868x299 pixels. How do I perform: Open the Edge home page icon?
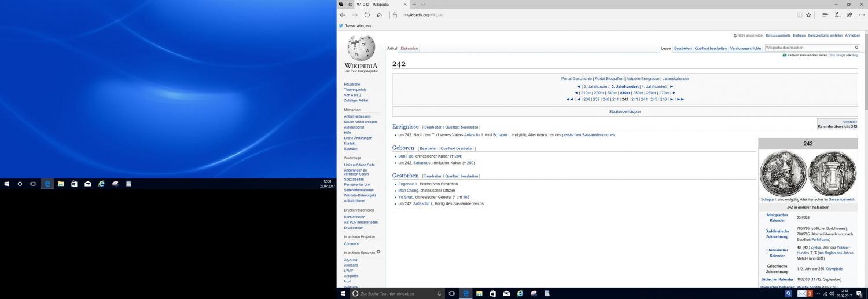379,15
